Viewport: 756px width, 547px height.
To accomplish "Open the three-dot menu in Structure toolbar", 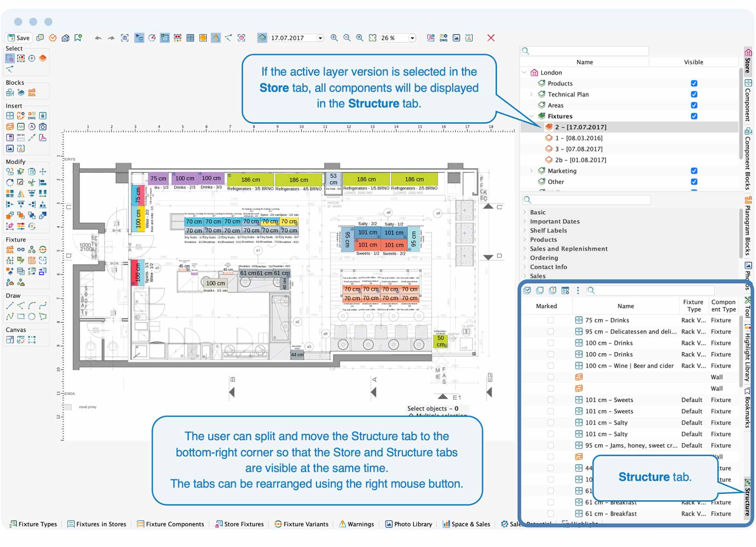I will tap(578, 290).
